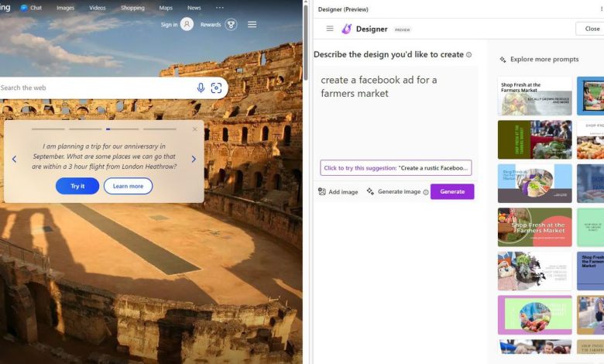Open Rewards link
This screenshot has width=604, height=364.
tap(211, 24)
